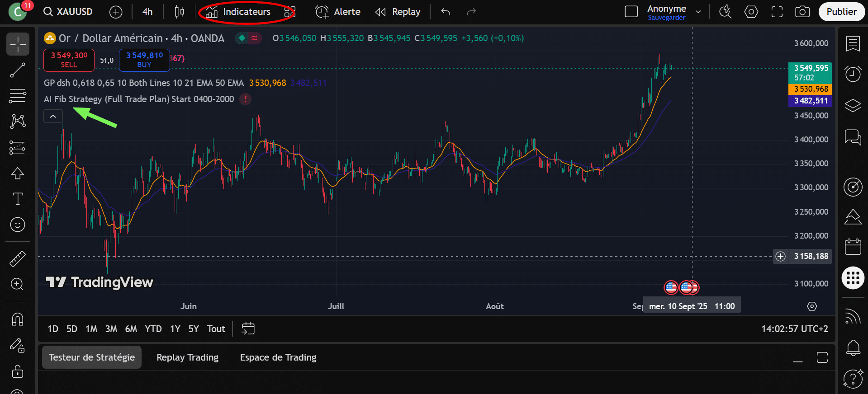This screenshot has height=394, width=868.
Task: Click the red SELL price button
Action: (x=69, y=60)
